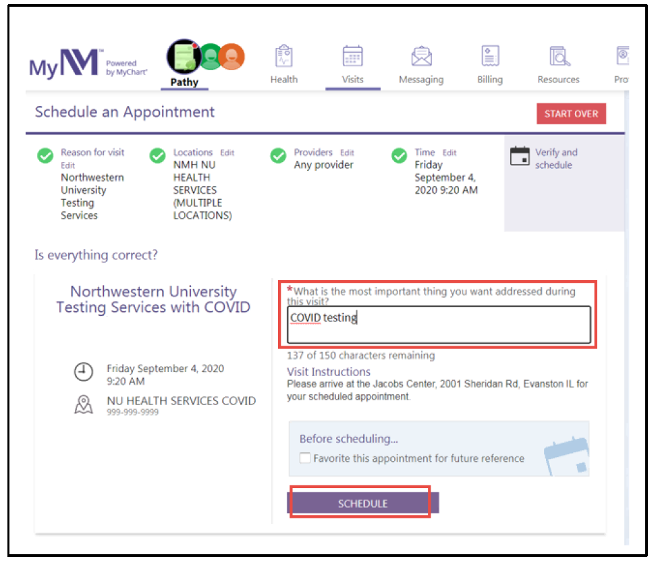Viewport: 656px width, 564px height.
Task: Select the Pathy profile avatar
Action: (183, 57)
